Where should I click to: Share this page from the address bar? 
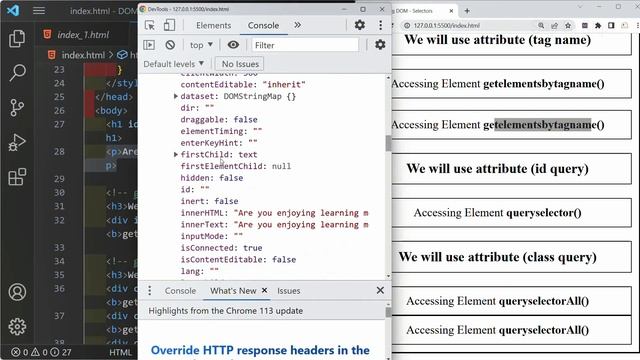tap(554, 25)
